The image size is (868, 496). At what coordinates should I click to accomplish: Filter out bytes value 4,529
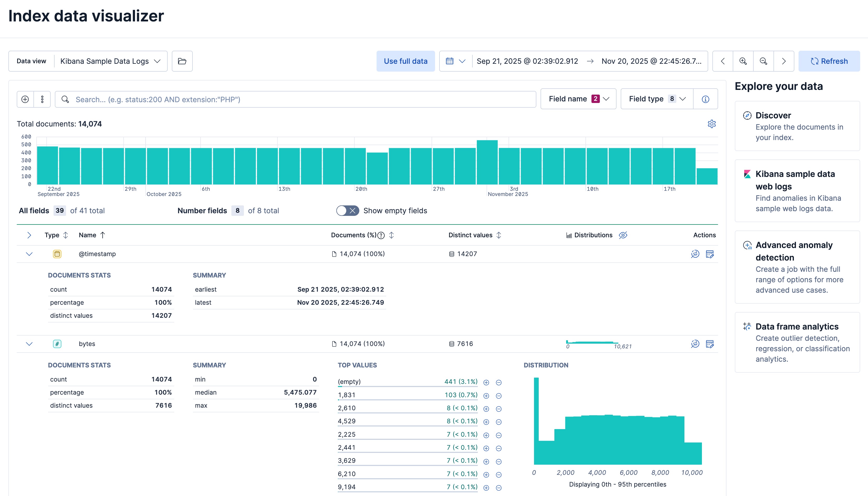499,422
